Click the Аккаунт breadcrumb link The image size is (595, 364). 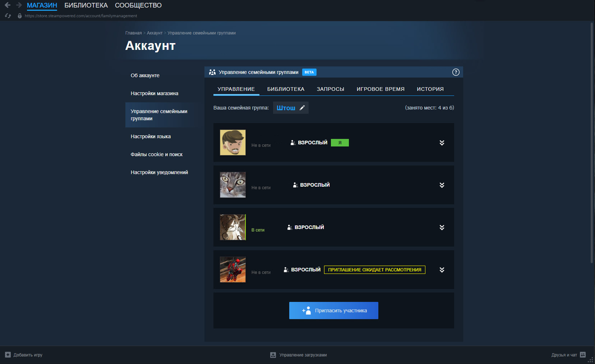[155, 33]
